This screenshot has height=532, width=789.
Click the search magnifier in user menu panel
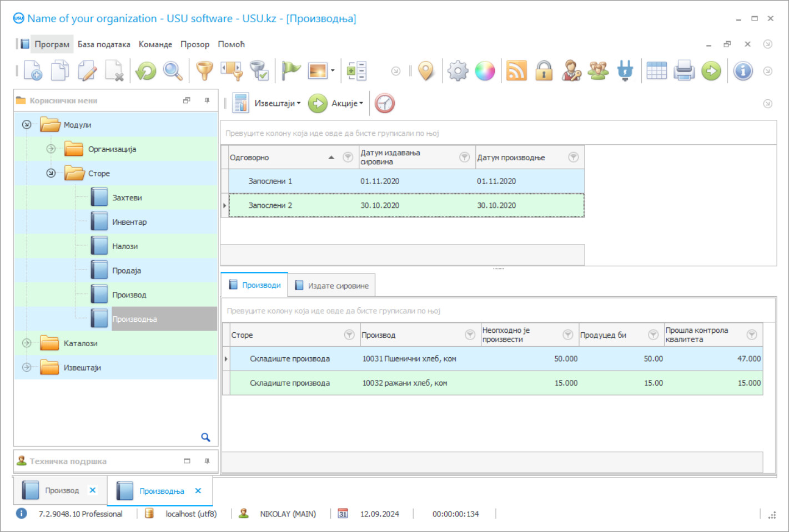coord(205,437)
